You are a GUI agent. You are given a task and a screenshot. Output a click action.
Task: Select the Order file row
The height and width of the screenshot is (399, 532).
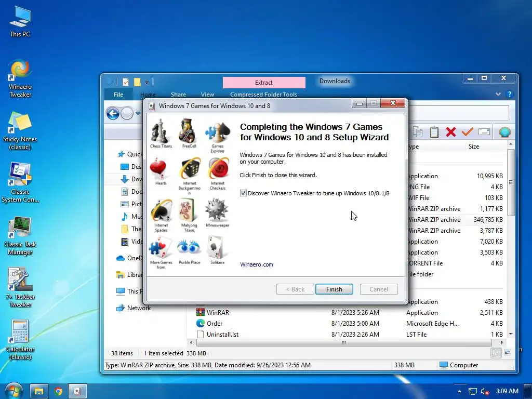tap(350, 323)
